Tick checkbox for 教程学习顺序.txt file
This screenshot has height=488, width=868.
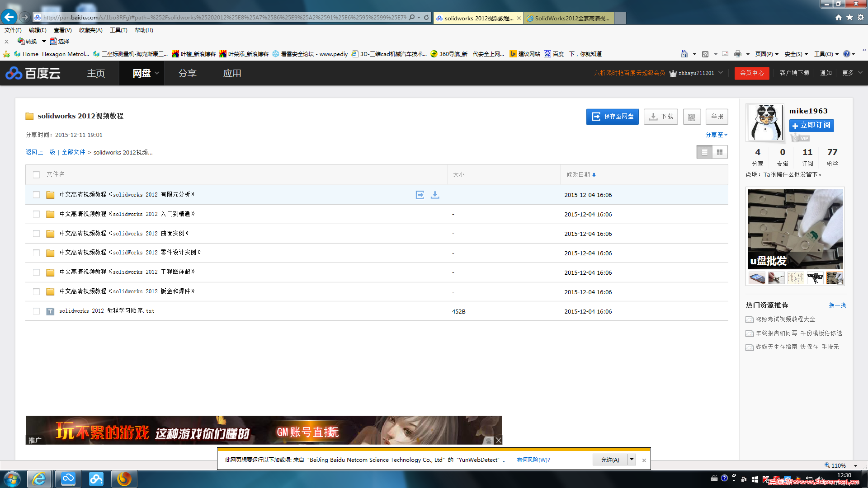[37, 311]
